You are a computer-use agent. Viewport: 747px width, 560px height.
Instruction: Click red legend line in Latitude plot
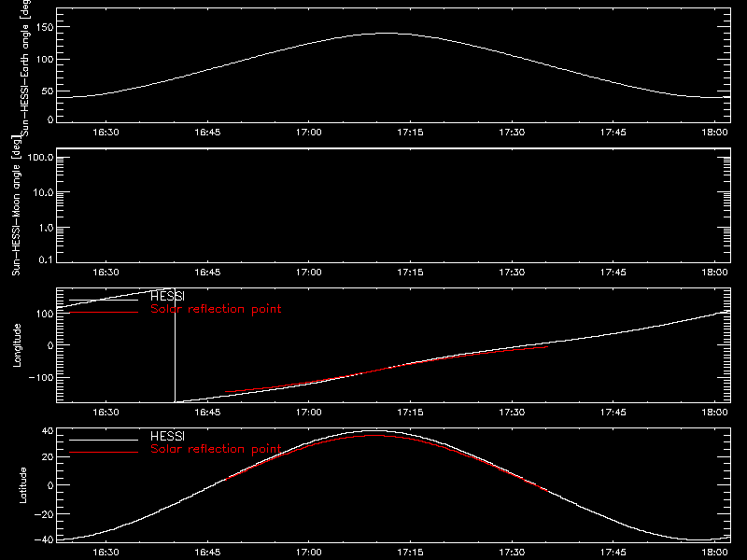click(104, 453)
